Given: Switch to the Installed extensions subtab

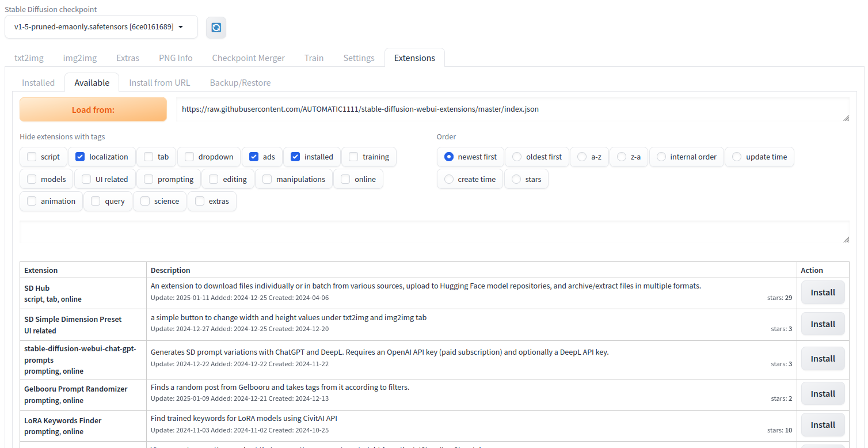Looking at the screenshot, I should [38, 82].
